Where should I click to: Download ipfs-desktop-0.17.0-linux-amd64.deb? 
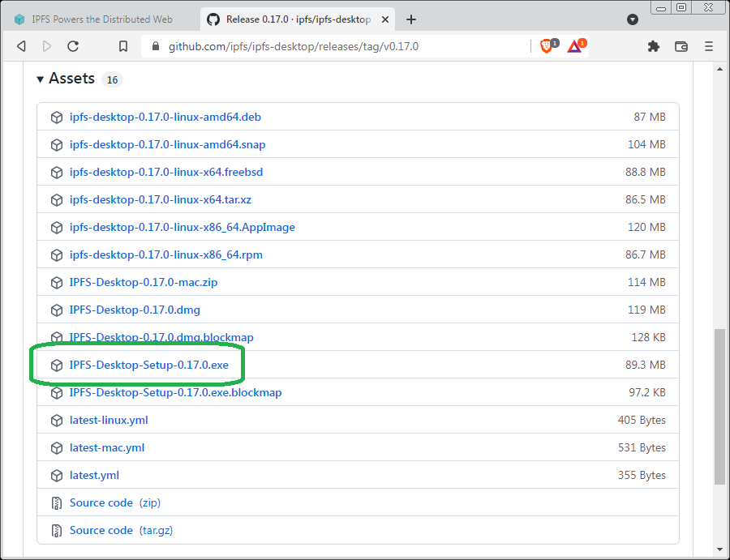tap(165, 117)
